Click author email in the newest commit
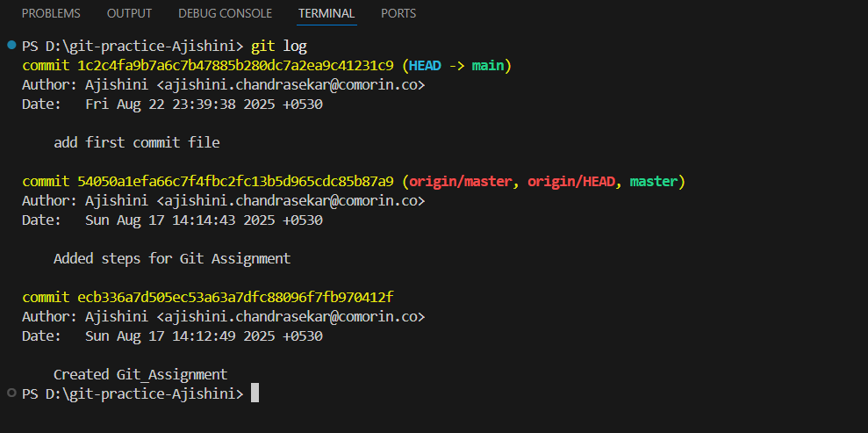The height and width of the screenshot is (433, 868). (291, 84)
